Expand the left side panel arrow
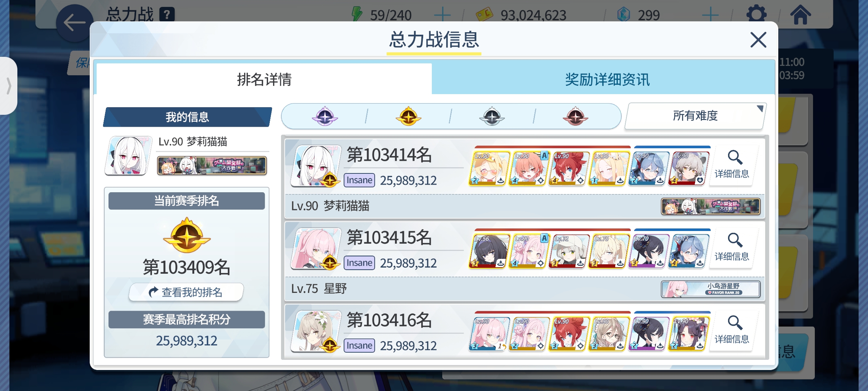This screenshot has width=868, height=391. coord(9,86)
